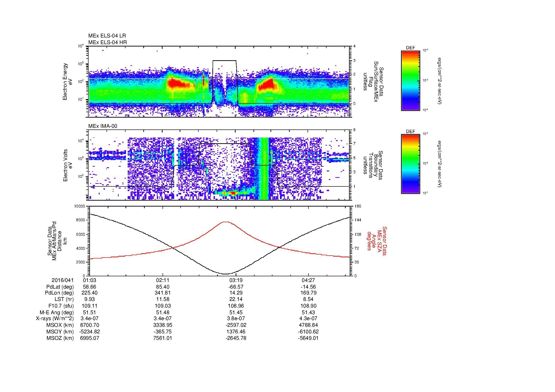The width and height of the screenshot is (555, 392).
Task: Click the PdLat value 58.66
Action: click(90, 287)
